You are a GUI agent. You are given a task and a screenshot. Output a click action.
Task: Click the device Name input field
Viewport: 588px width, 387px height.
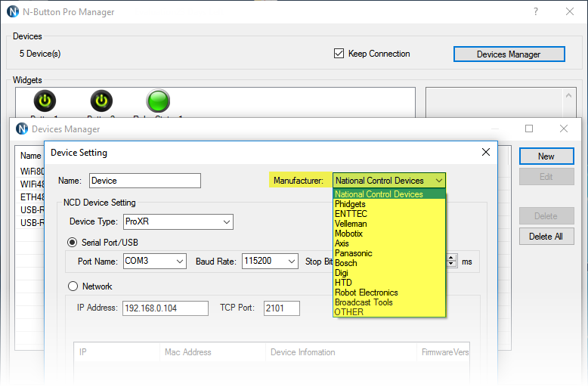point(145,181)
